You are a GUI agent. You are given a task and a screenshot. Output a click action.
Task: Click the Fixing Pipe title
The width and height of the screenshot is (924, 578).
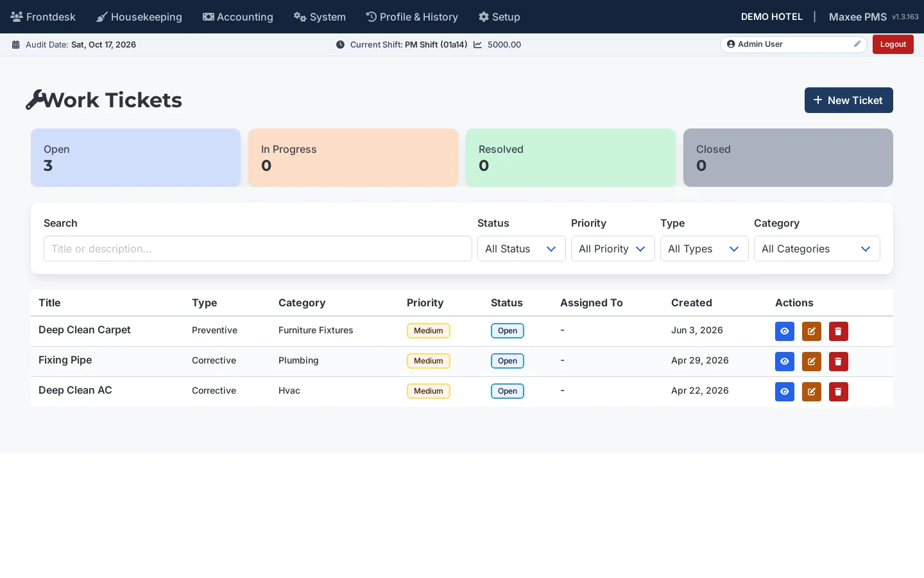pyautogui.click(x=65, y=360)
